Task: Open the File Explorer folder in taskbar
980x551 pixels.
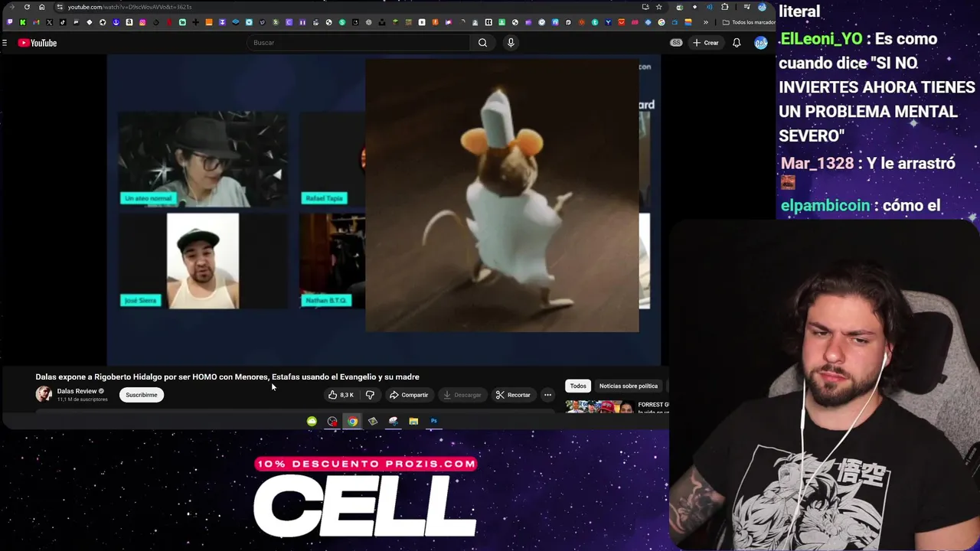Action: tap(413, 421)
